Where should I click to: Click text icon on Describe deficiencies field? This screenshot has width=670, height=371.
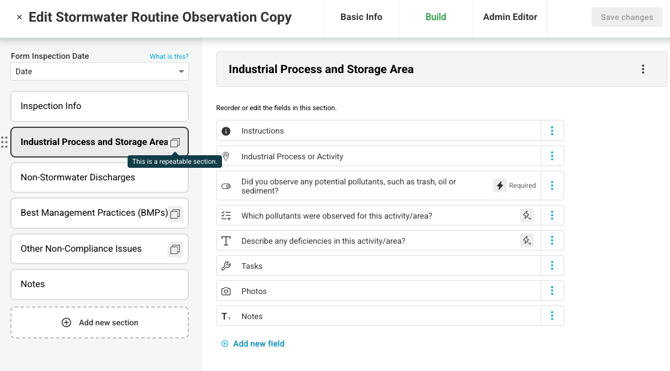click(226, 241)
